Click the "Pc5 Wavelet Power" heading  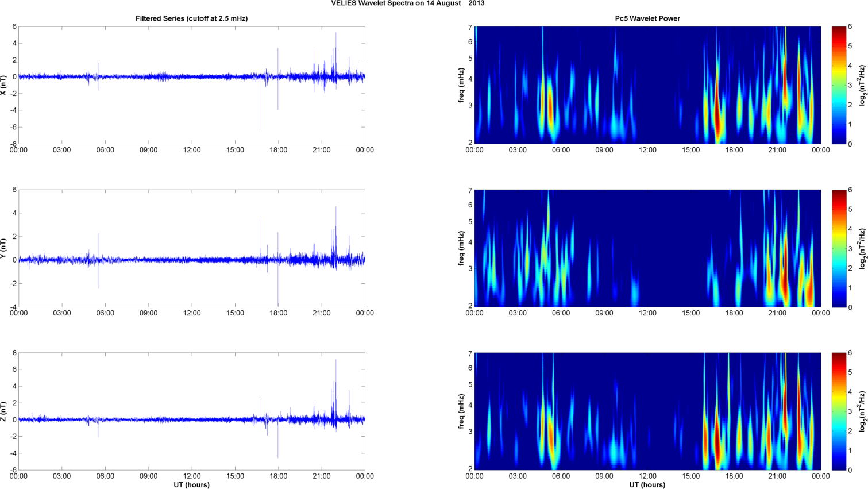pos(647,18)
